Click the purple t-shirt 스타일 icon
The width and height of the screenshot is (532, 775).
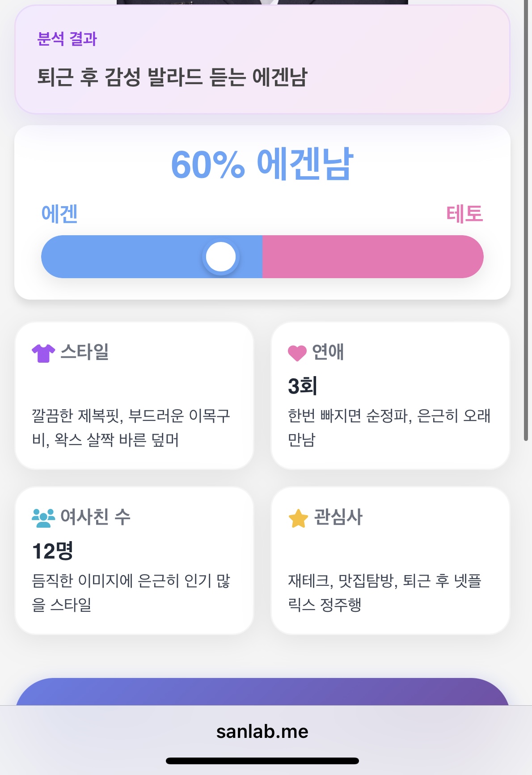coord(43,353)
